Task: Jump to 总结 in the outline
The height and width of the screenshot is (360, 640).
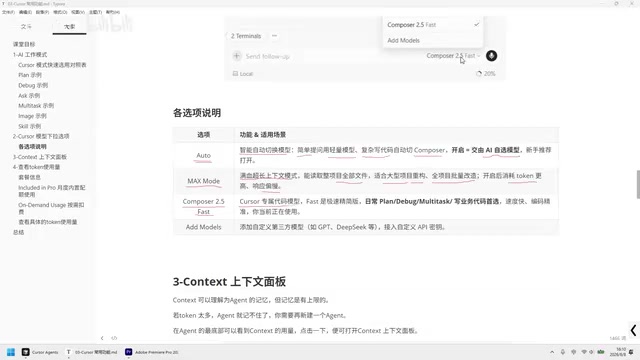Action: pyautogui.click(x=18, y=232)
